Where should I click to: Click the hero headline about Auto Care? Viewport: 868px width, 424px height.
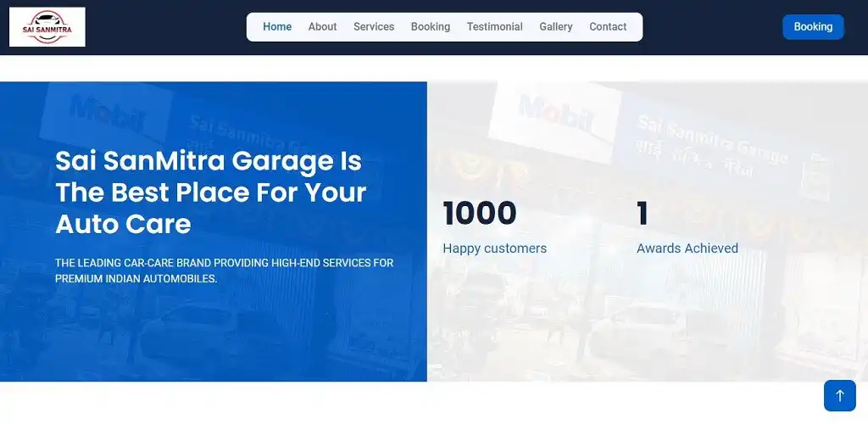coord(210,192)
